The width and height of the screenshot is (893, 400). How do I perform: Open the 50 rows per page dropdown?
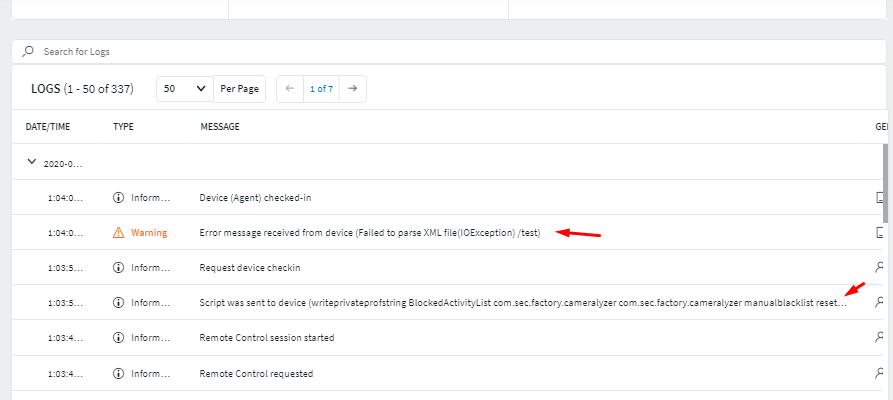(185, 89)
